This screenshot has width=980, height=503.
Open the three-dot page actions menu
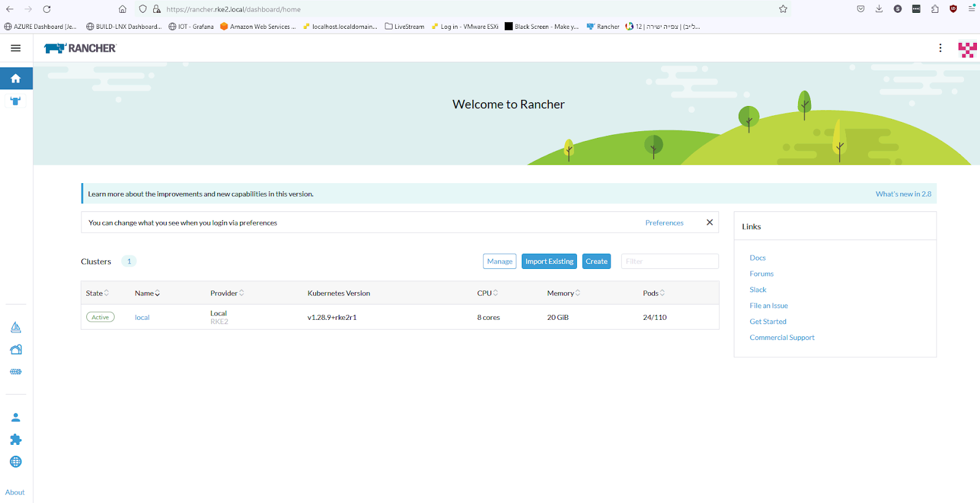940,48
